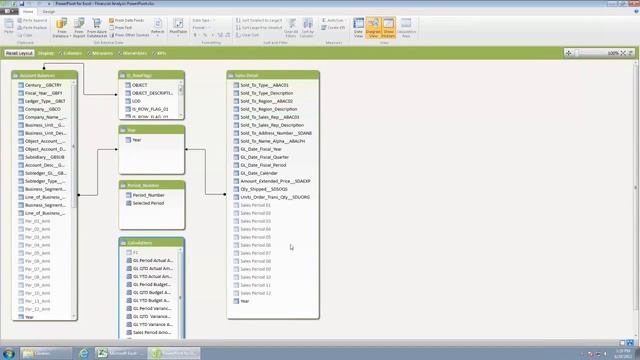Click Sort by Column icon
Image resolution: width=640 pixels, height=360 pixels.
click(307, 28)
